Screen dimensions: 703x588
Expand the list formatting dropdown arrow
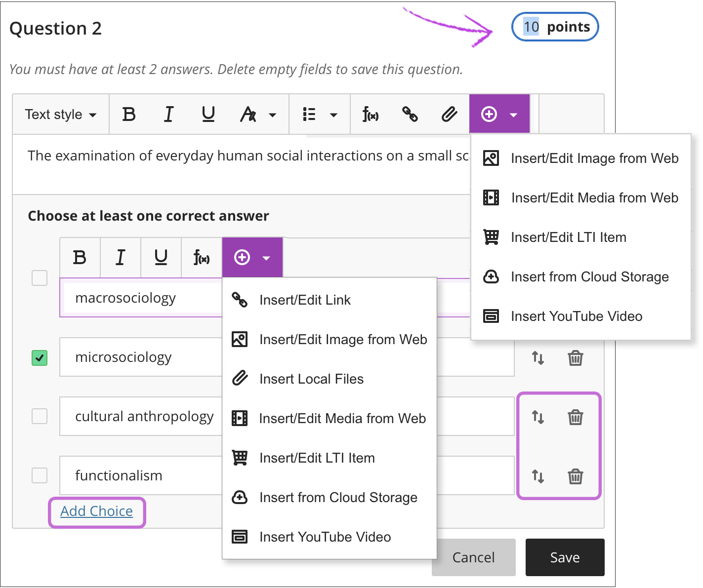[x=333, y=115]
